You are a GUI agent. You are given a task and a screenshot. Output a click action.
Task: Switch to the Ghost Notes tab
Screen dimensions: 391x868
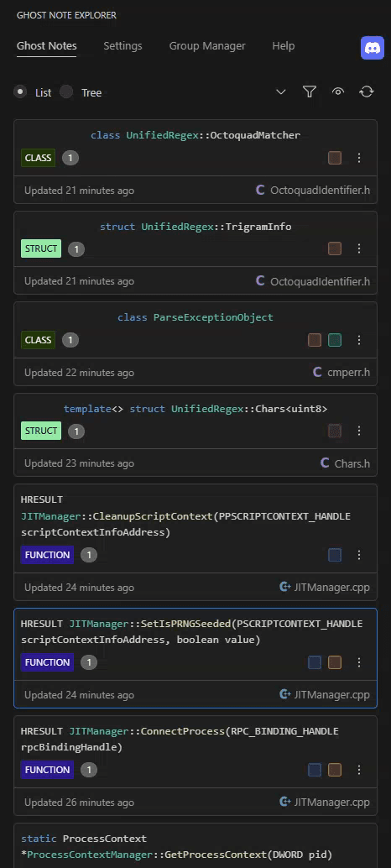coord(46,46)
